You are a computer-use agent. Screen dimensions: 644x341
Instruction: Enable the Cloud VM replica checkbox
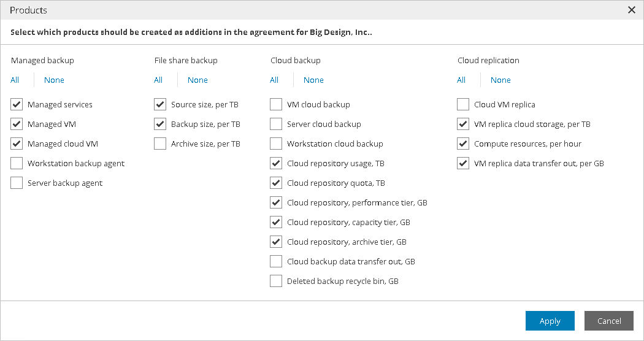(x=463, y=104)
